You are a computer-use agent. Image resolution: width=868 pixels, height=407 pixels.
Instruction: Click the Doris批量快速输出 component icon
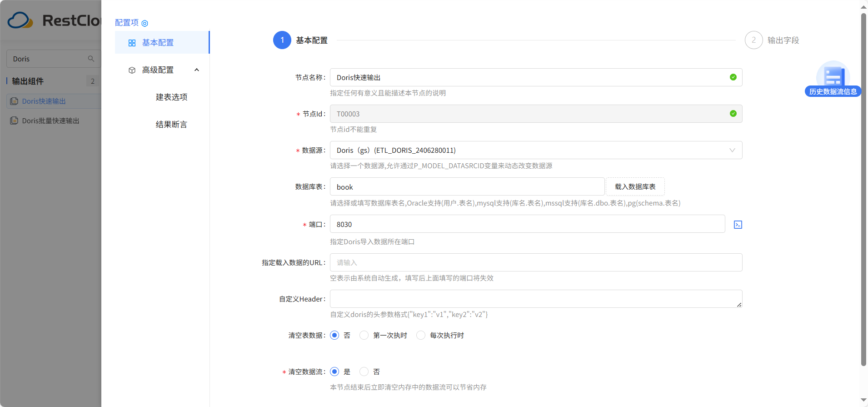[x=14, y=121]
